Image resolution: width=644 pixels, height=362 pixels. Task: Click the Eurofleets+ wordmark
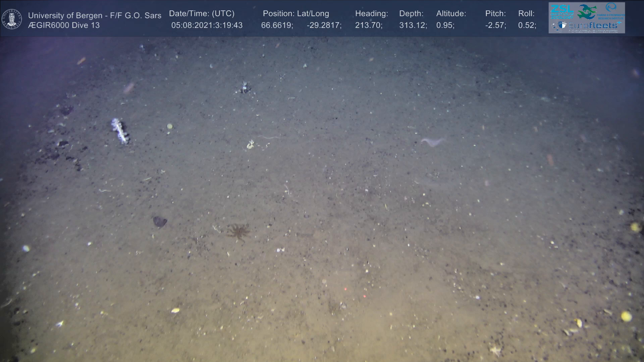[594, 25]
